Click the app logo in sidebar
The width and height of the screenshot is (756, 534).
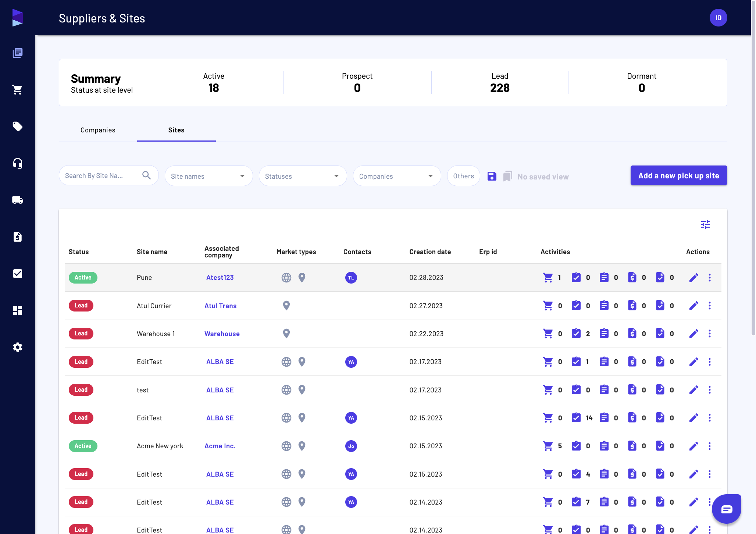tap(17, 18)
